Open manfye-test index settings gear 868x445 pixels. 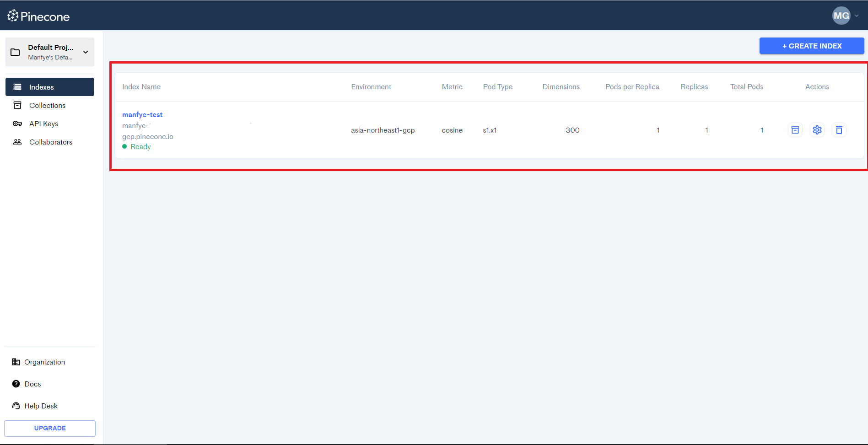[817, 130]
